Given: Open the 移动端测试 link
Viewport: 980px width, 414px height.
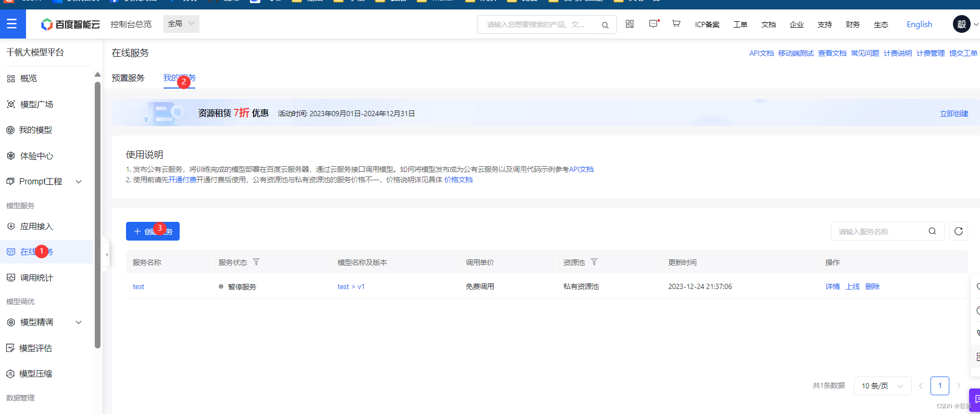Looking at the screenshot, I should 796,53.
